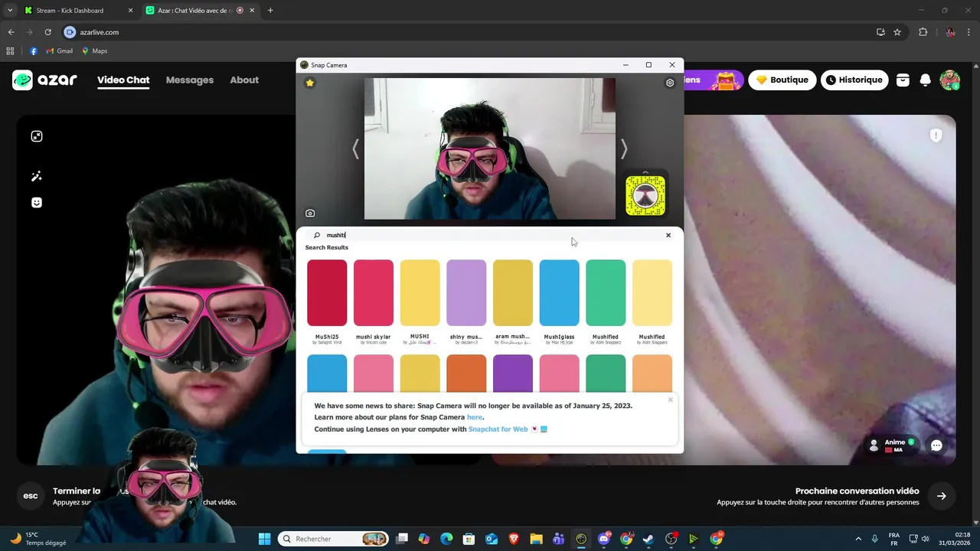Switch to Stream - Kick Dashboard tab
The image size is (980, 551).
coord(78,11)
